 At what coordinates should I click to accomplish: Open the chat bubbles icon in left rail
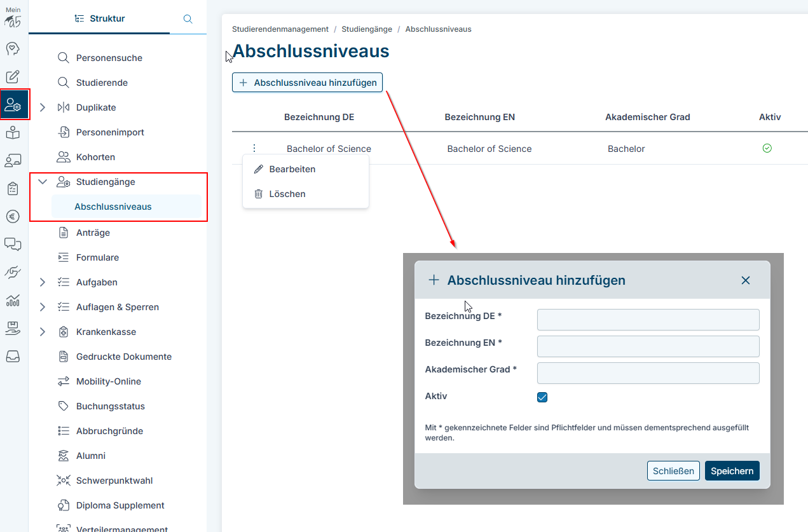13,244
